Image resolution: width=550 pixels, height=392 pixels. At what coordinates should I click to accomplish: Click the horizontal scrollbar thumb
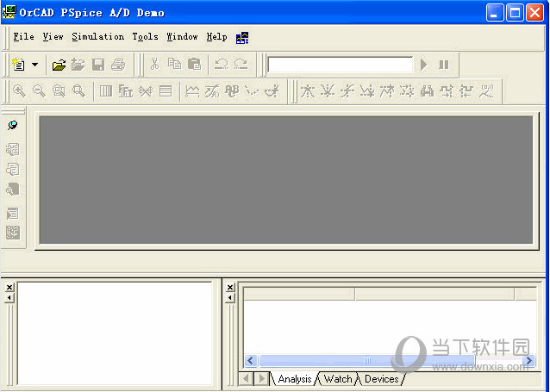pos(367,360)
